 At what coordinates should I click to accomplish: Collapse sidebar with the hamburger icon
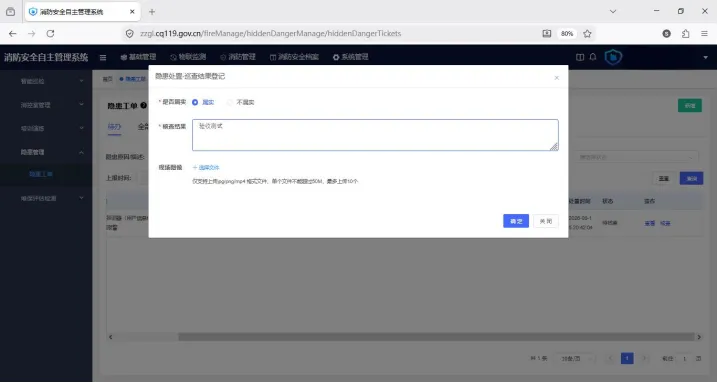103,57
